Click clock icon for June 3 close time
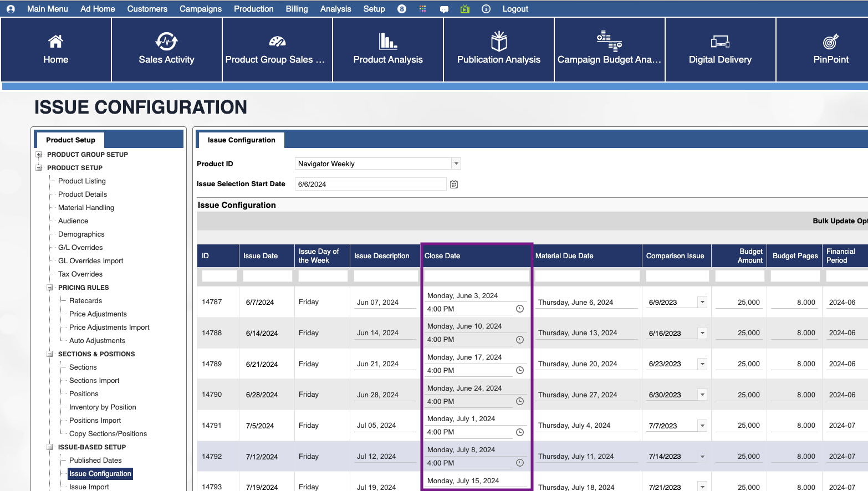This screenshot has height=491, width=868. (x=520, y=309)
